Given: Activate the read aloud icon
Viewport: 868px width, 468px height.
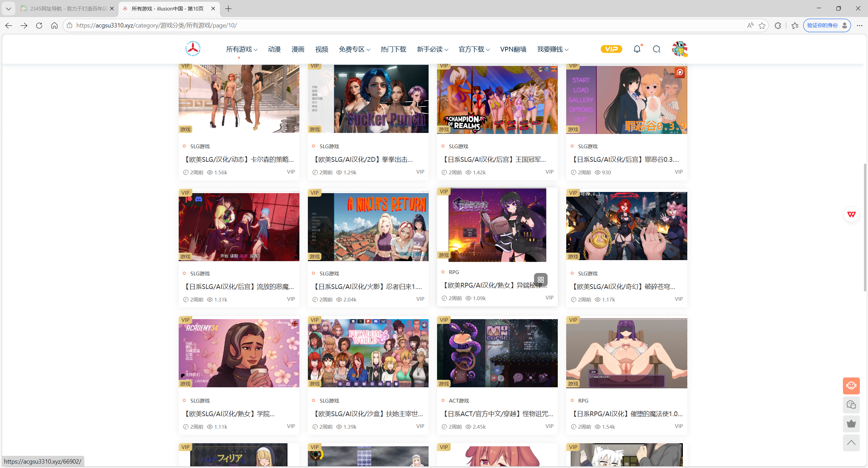Looking at the screenshot, I should [750, 25].
